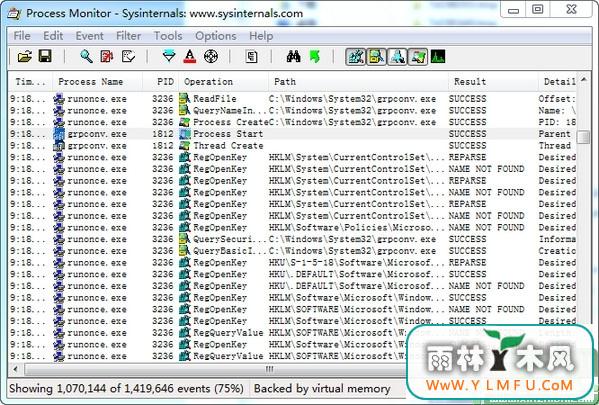Toggle Show Process and Thread Activity button

click(418, 57)
